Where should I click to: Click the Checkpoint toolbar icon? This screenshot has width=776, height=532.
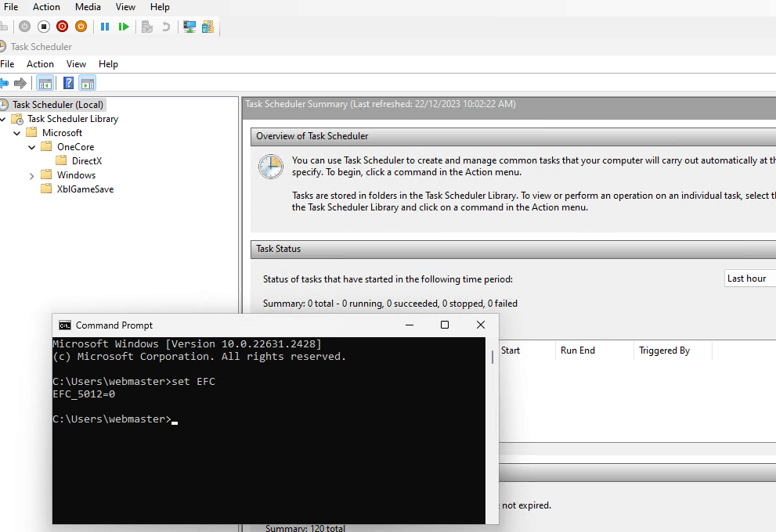click(x=147, y=27)
